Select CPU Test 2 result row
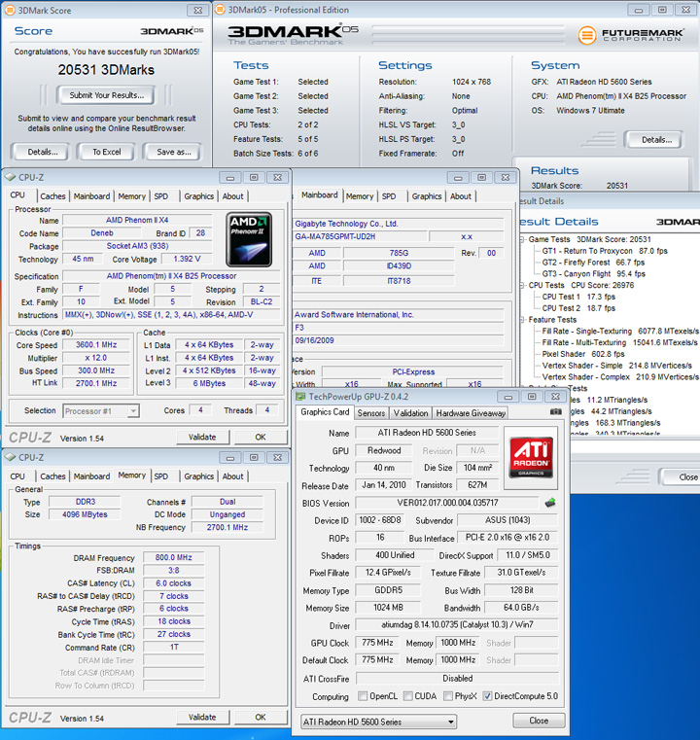700x740 pixels. pos(578,308)
